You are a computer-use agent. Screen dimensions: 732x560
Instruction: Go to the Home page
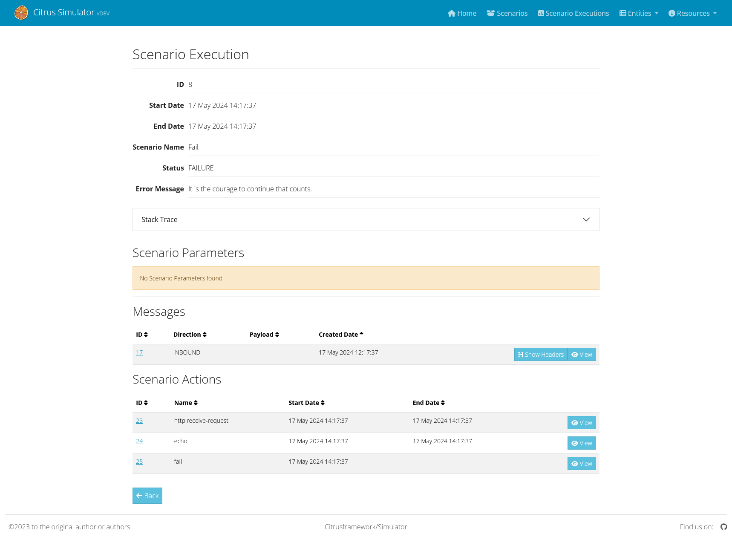coord(462,13)
